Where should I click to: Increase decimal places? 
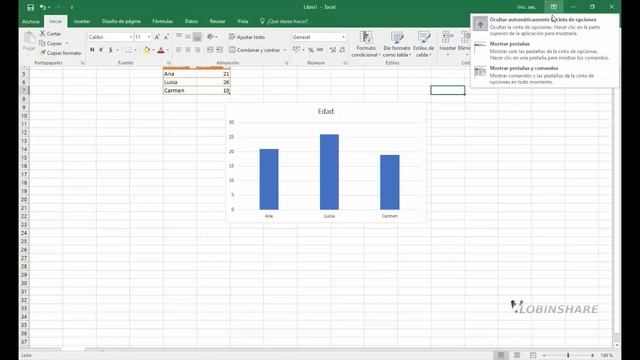[x=333, y=50]
